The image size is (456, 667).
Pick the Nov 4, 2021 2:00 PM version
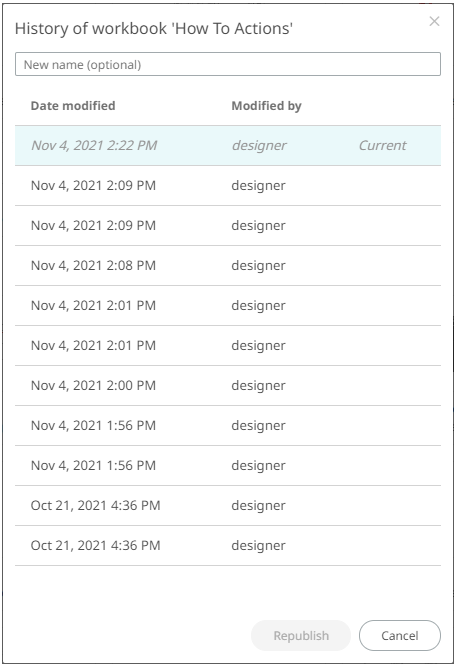[228, 385]
